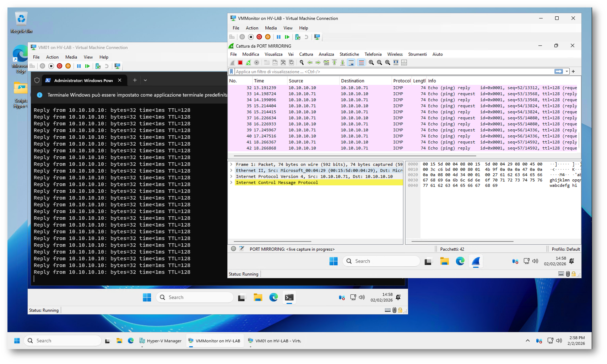607x364 pixels.
Task: Expand the Ethernet II details row
Action: [232, 170]
